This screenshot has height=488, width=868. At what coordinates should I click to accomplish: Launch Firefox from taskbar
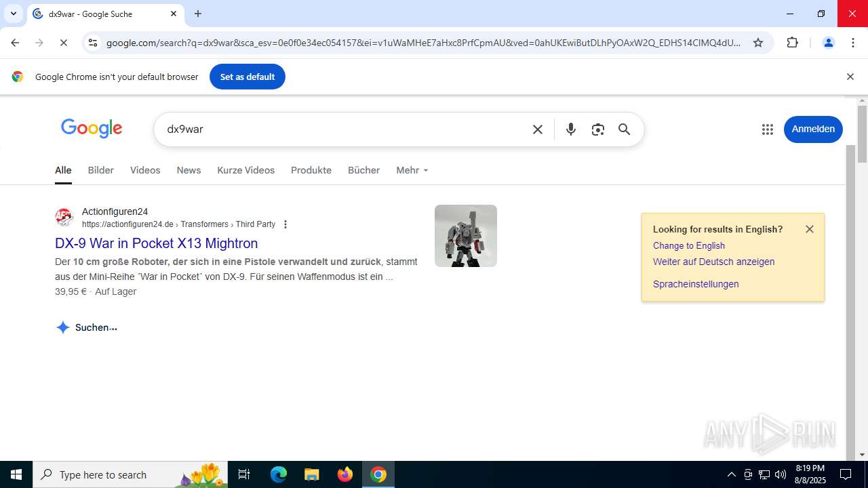coord(345,474)
